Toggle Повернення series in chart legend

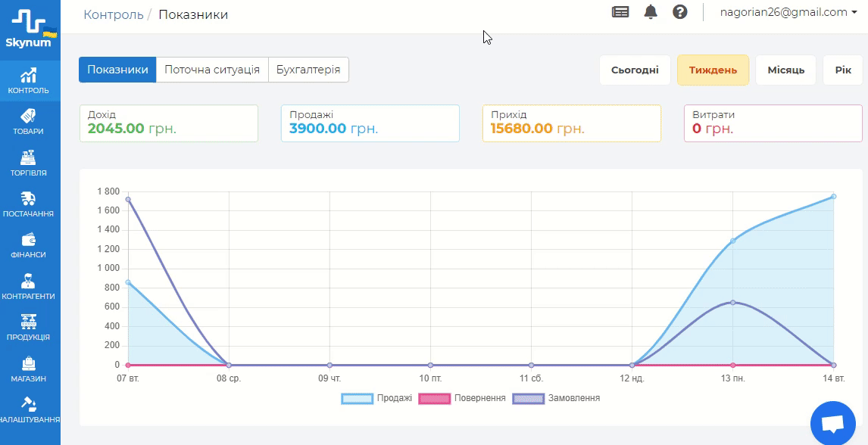461,398
